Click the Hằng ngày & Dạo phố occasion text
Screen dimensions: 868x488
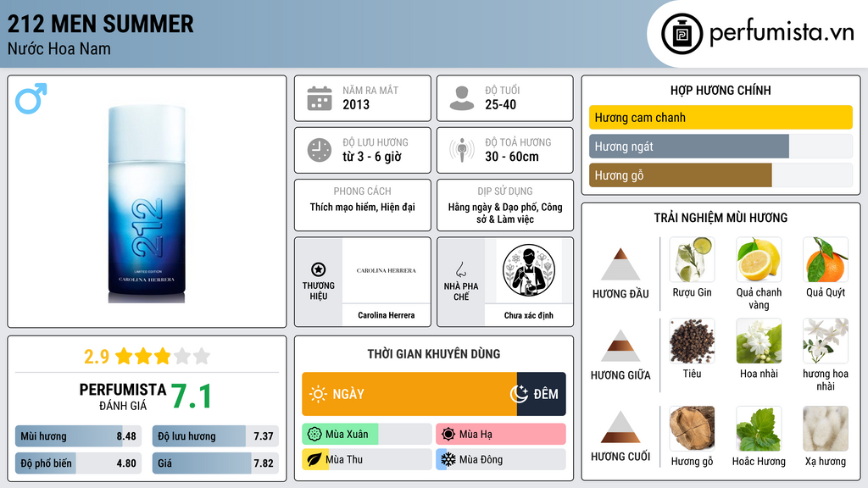click(x=505, y=213)
